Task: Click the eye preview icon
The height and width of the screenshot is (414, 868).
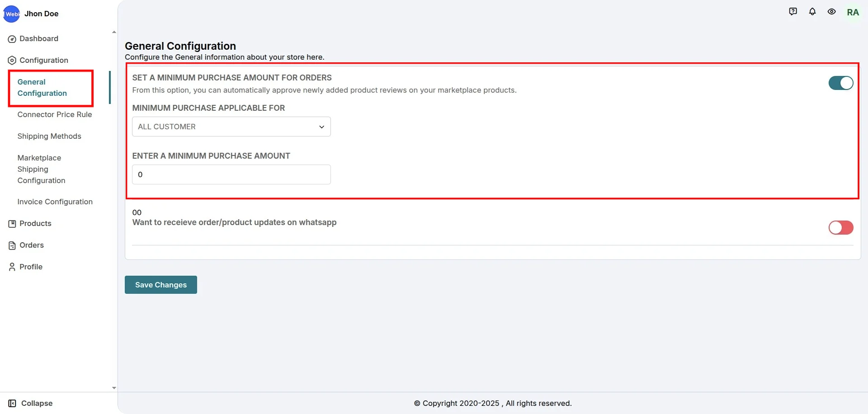Action: (x=832, y=11)
